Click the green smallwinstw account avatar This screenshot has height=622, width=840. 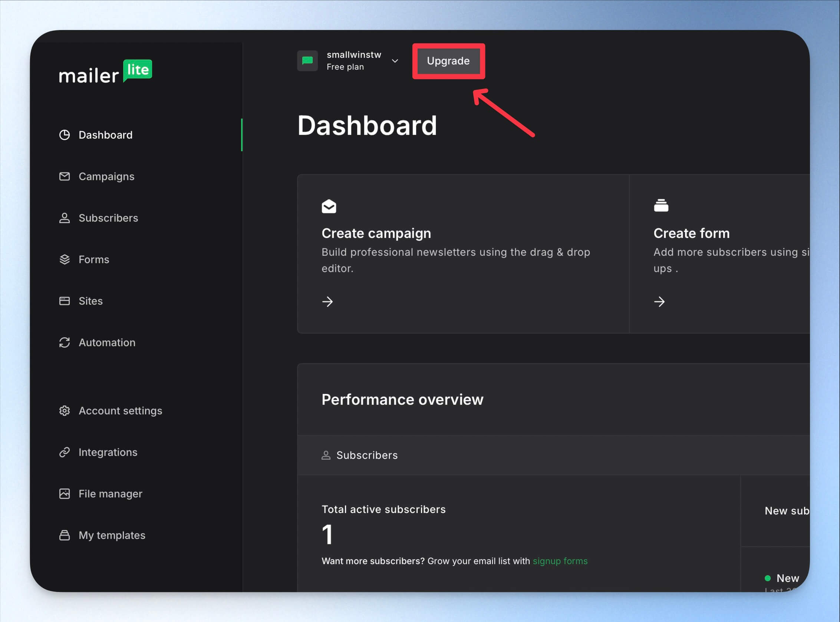307,61
